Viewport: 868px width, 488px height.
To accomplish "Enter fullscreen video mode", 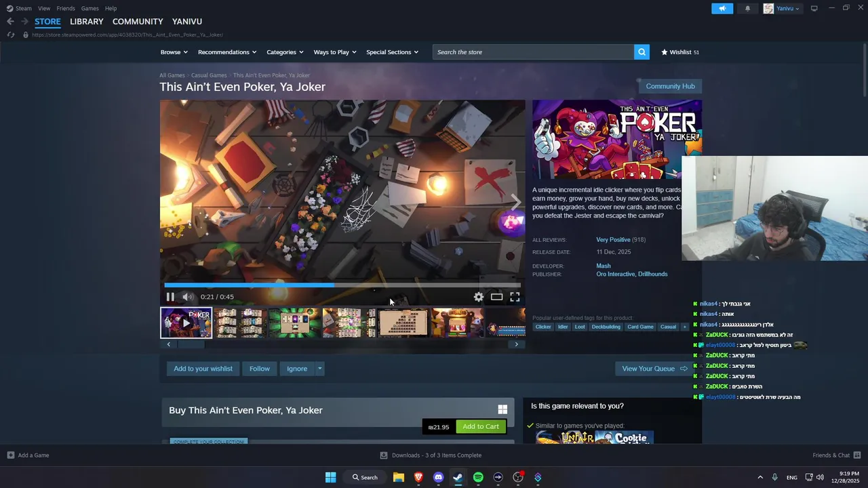I will point(515,297).
